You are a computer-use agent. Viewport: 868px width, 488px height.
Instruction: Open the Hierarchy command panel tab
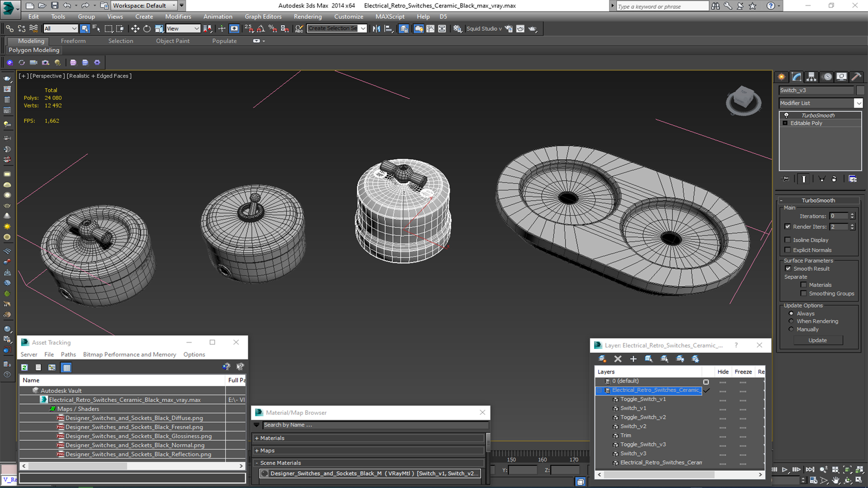pos(811,77)
